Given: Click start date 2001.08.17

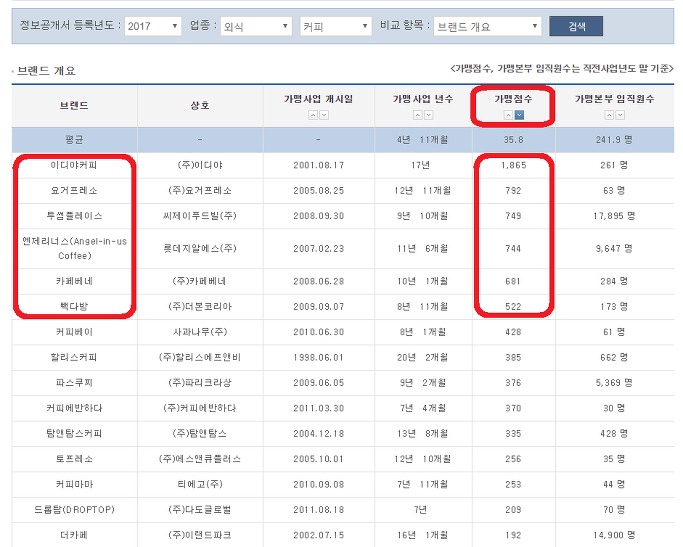Looking at the screenshot, I should (318, 165).
